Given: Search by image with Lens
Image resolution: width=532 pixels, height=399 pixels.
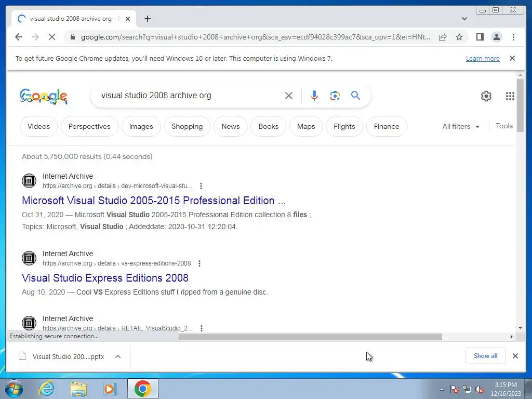Looking at the screenshot, I should (x=335, y=96).
